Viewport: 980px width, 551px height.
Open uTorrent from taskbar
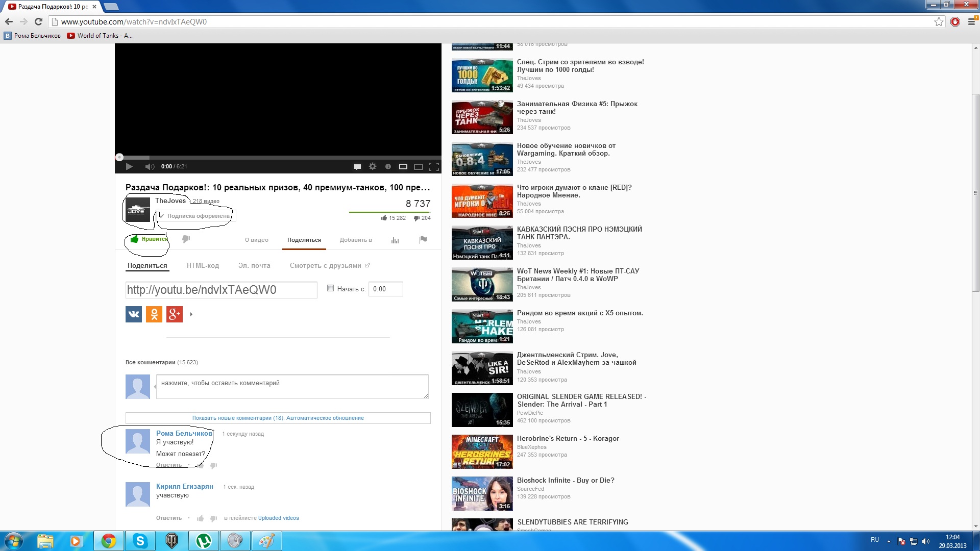coord(204,541)
